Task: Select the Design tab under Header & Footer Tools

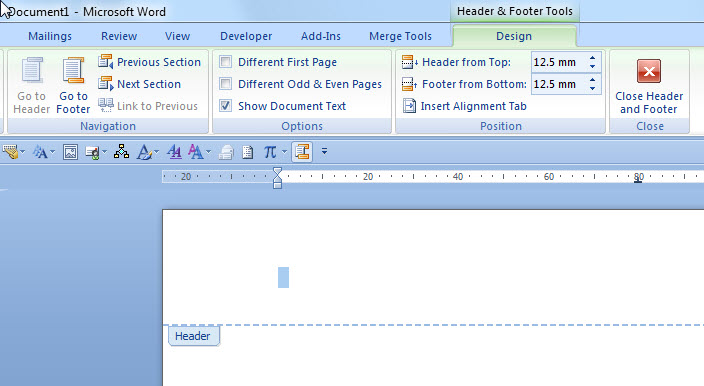Action: pos(514,36)
